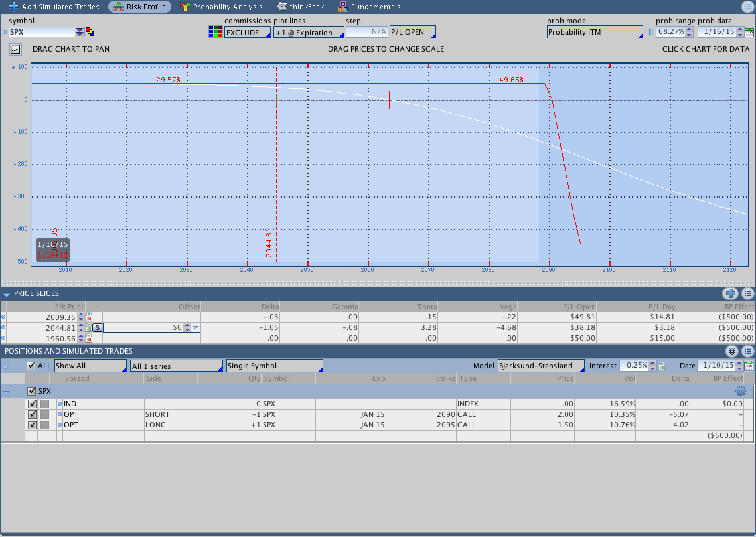Adjust the 68.27% prob range stepper
The height and width of the screenshot is (537, 756).
coord(689,32)
